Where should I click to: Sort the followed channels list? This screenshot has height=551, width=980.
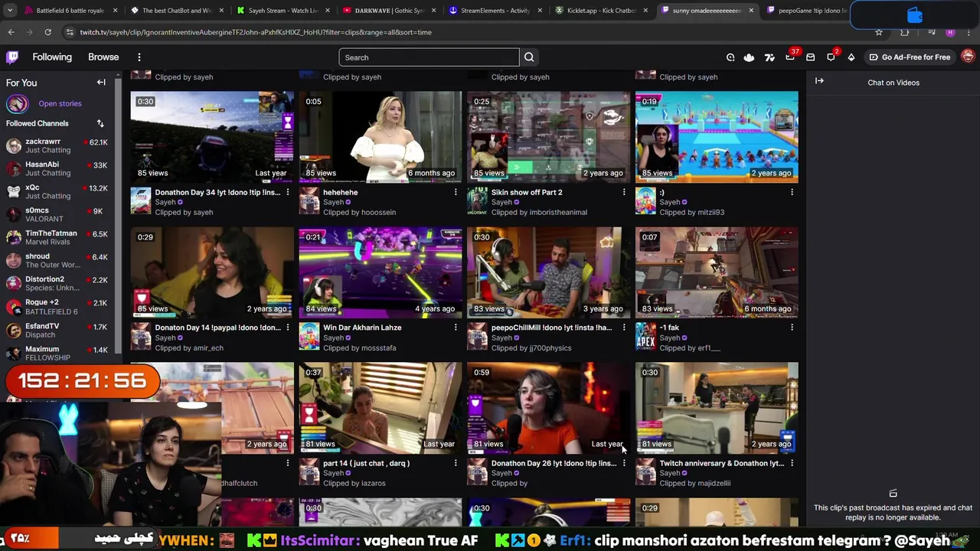(x=100, y=123)
